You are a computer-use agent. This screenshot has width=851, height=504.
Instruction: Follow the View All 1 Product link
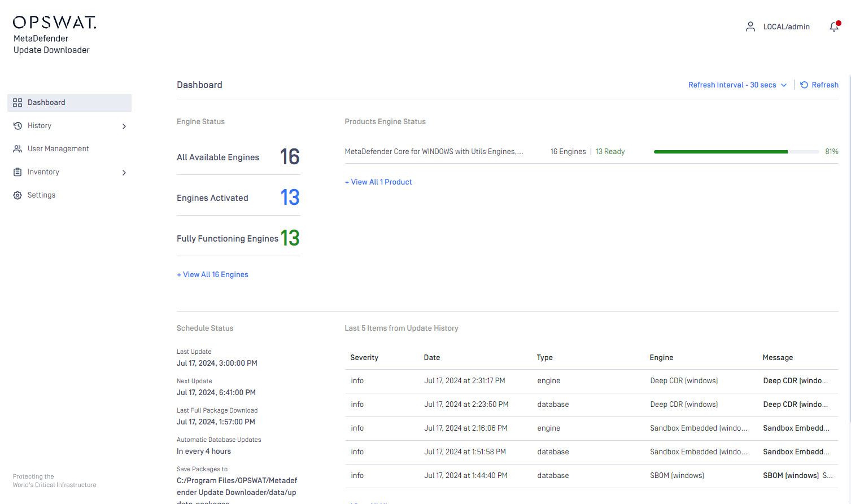[378, 182]
